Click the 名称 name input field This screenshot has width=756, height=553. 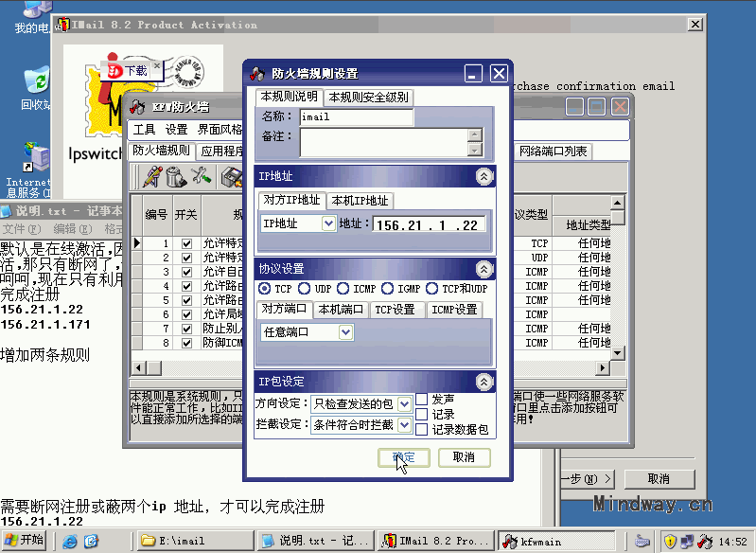356,117
